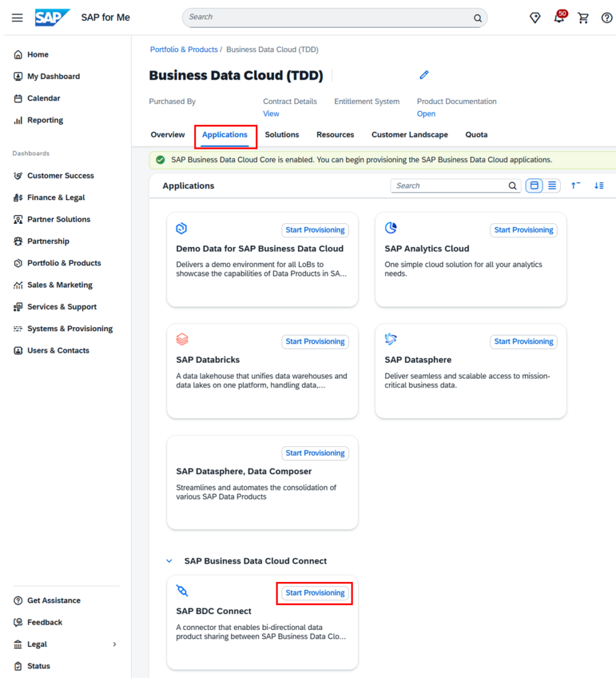The image size is (616, 678).
Task: Start provisioning SAP BDC Connect
Action: coord(315,593)
